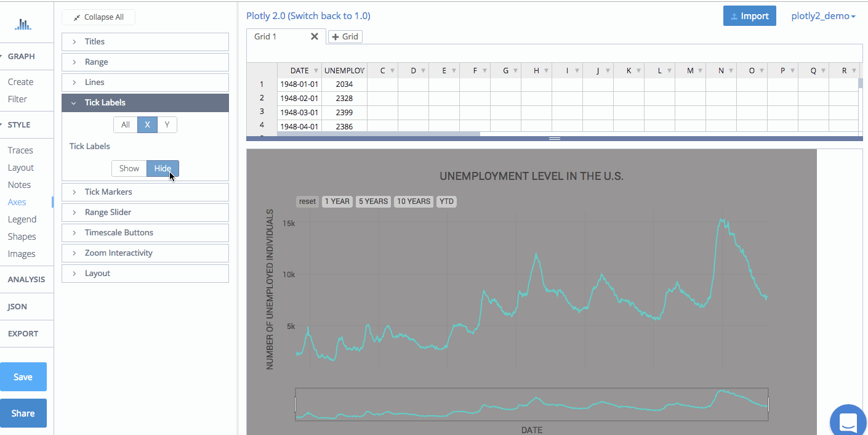Click the Save button
The width and height of the screenshot is (868, 435).
click(x=23, y=377)
